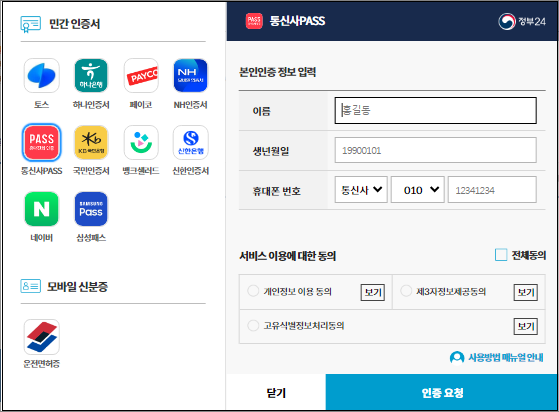Select the PAYCO (페이코) certificate icon

141,76
